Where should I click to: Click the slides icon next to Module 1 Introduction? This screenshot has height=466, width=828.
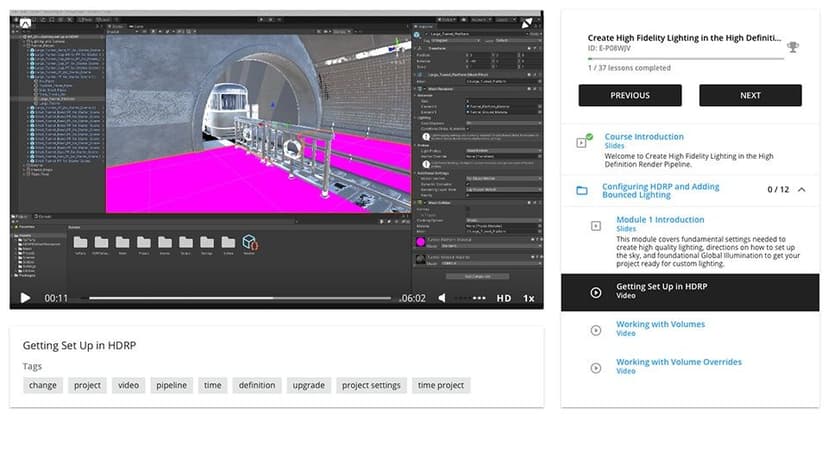pyautogui.click(x=596, y=226)
